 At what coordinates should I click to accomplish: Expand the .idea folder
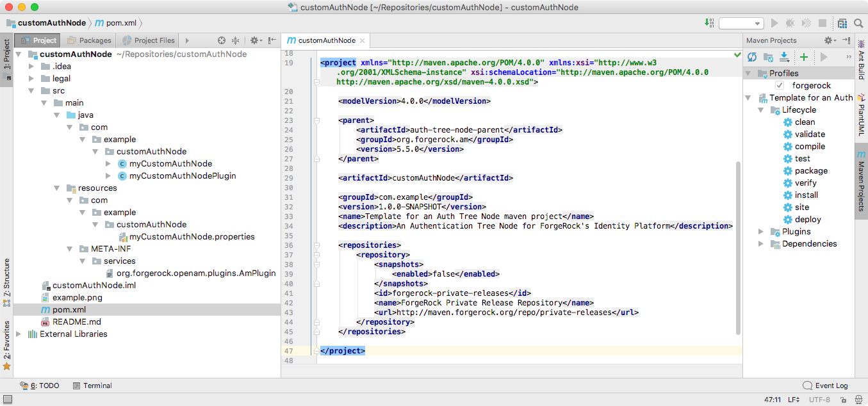(31, 66)
